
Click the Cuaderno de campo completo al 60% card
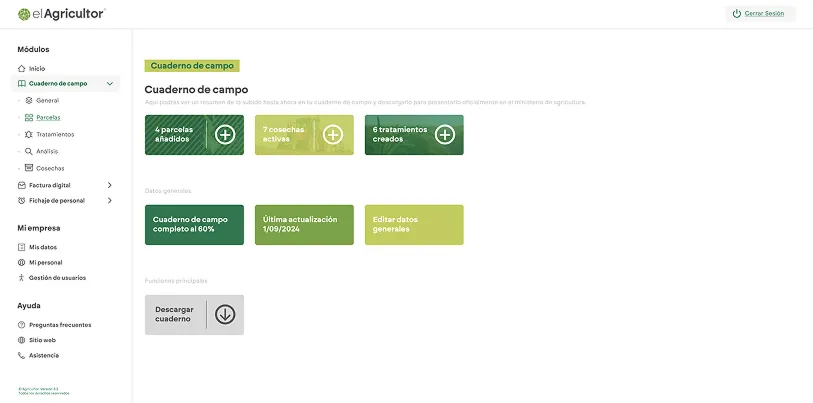pos(194,224)
